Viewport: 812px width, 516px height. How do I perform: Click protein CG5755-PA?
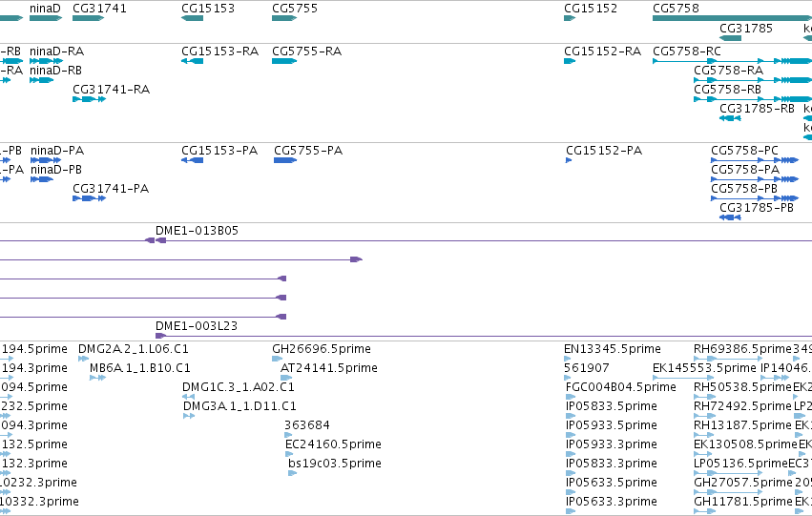[x=285, y=160]
